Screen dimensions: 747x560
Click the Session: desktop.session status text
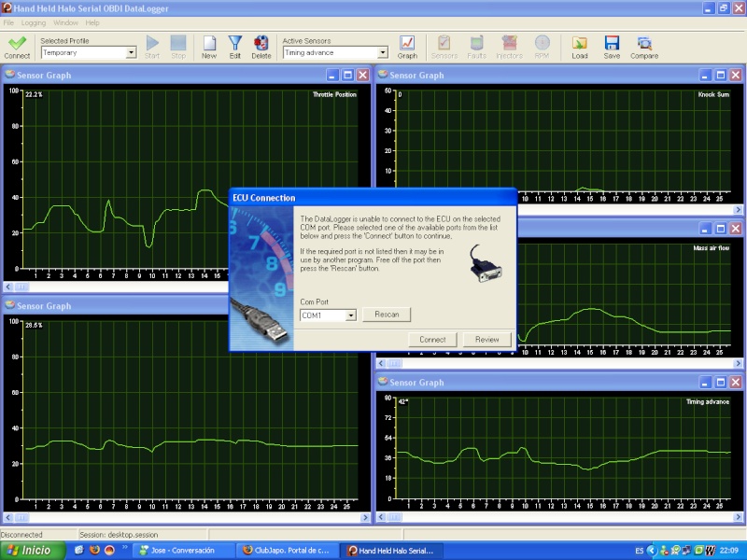pyautogui.click(x=119, y=535)
